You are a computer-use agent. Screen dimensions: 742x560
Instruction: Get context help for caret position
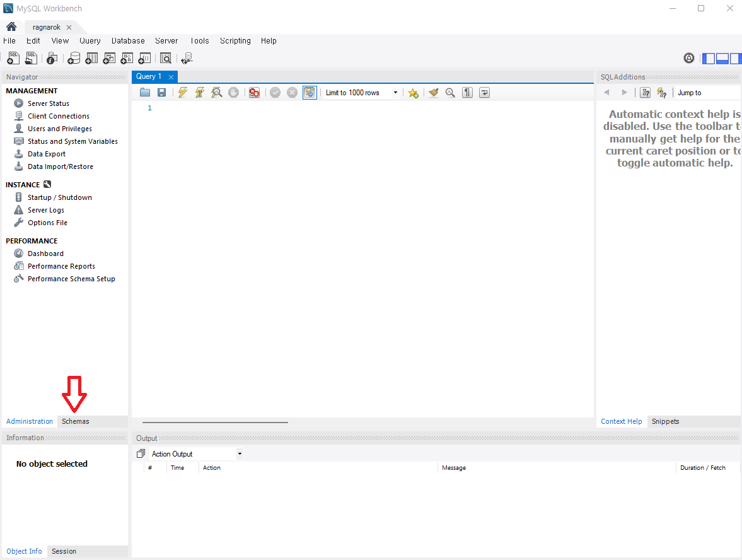point(645,93)
